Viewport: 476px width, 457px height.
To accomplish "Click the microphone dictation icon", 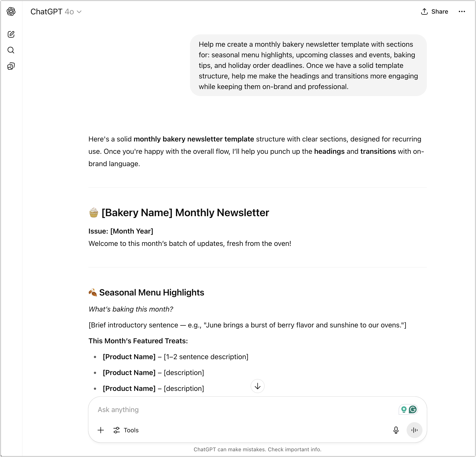I will (x=396, y=430).
